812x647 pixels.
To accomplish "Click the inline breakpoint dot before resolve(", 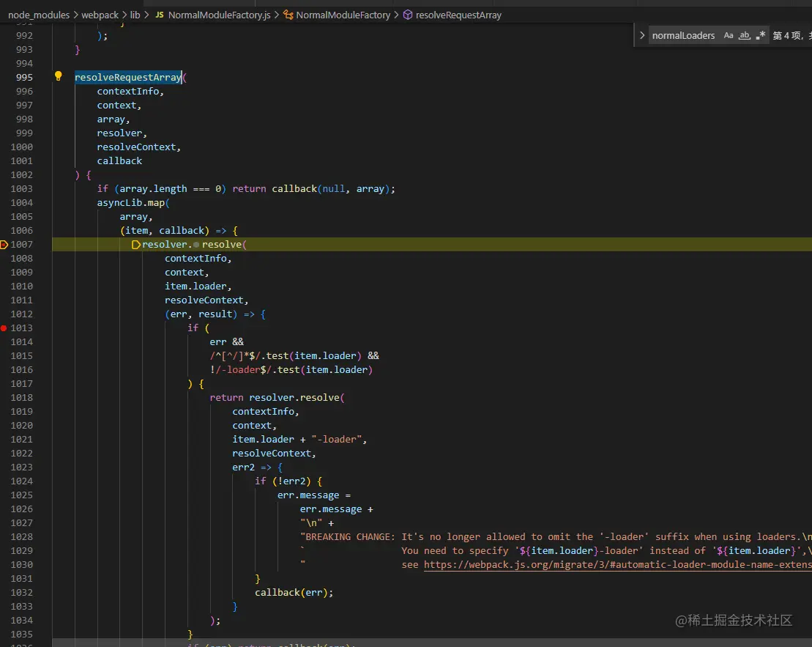I will tap(196, 245).
